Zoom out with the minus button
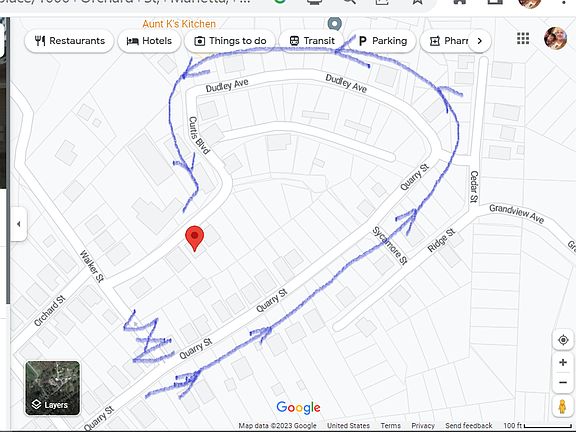 pos(563,382)
